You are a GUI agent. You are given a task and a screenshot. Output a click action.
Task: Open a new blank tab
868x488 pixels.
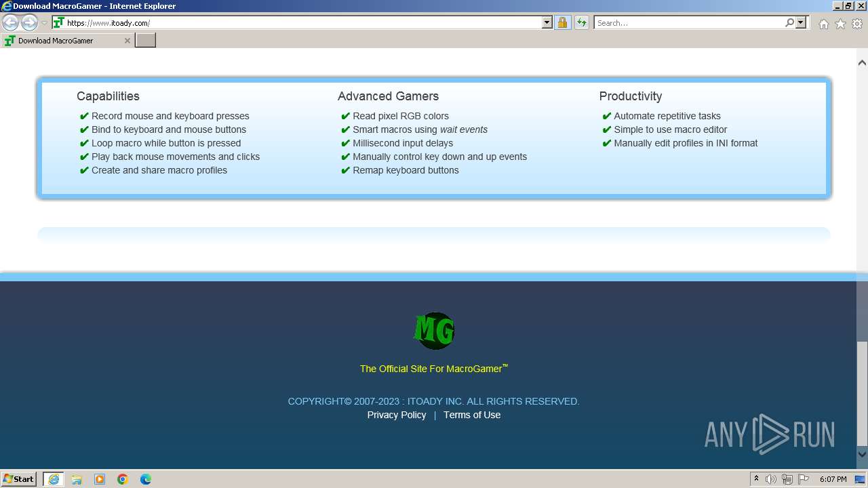point(146,41)
